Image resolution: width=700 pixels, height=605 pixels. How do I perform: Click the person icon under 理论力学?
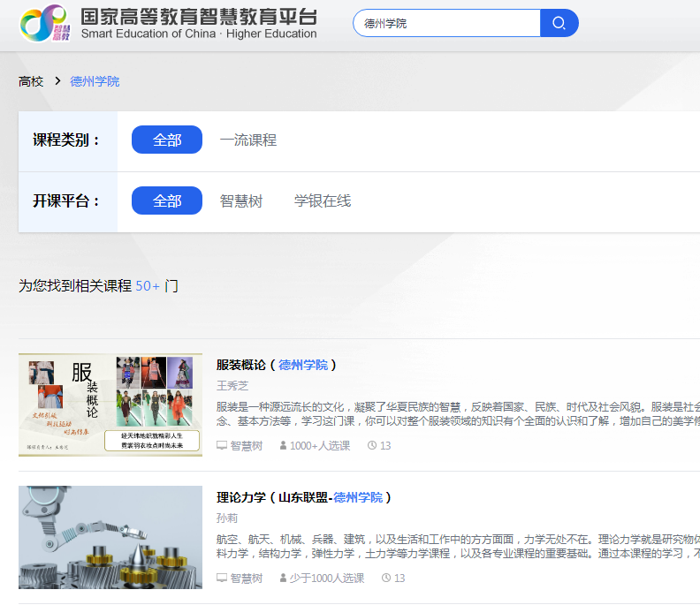[x=283, y=579]
